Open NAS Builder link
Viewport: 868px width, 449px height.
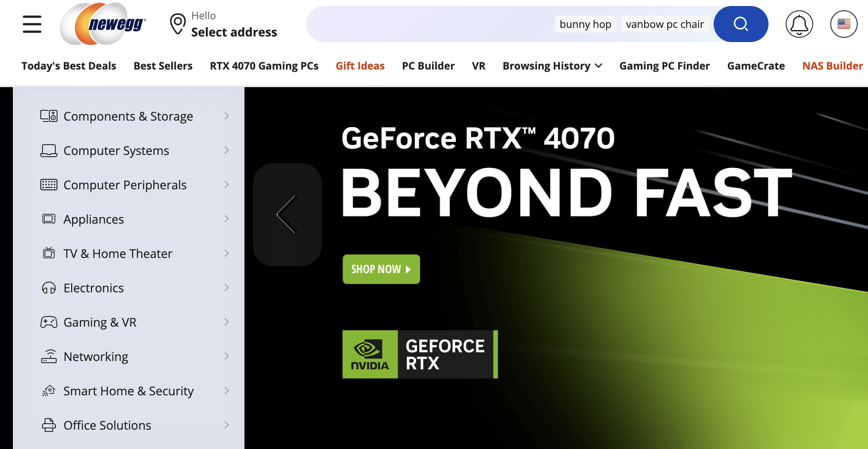coord(833,66)
